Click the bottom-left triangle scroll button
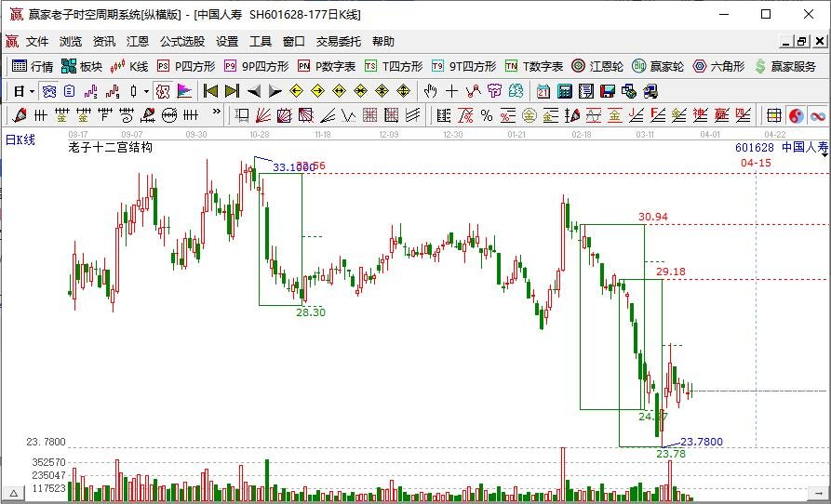 14,494
